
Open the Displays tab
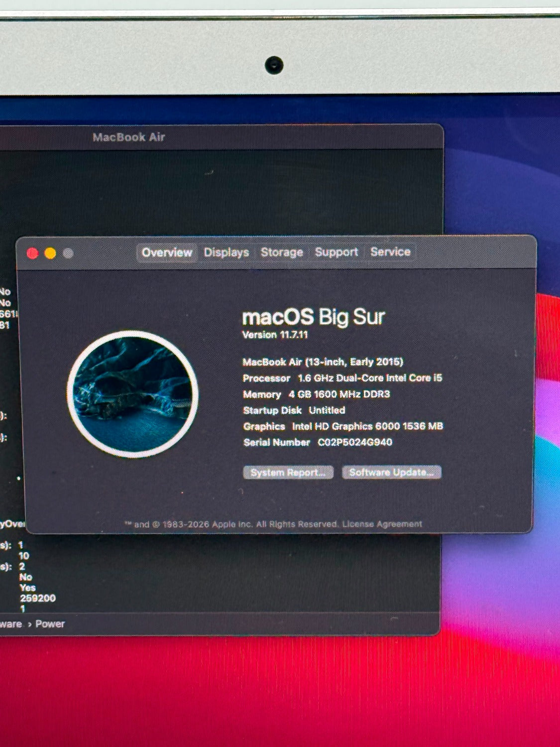pos(226,252)
